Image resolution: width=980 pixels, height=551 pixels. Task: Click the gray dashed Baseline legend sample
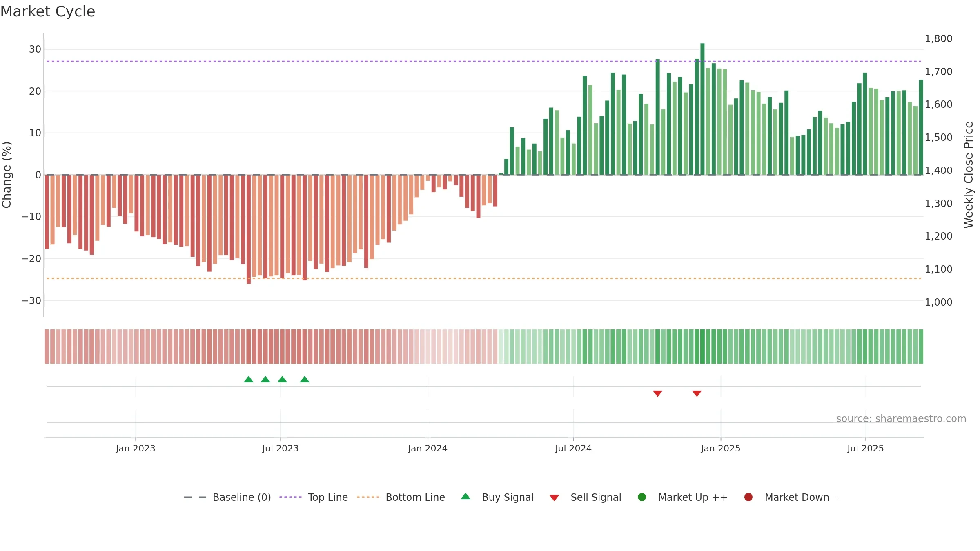[195, 497]
